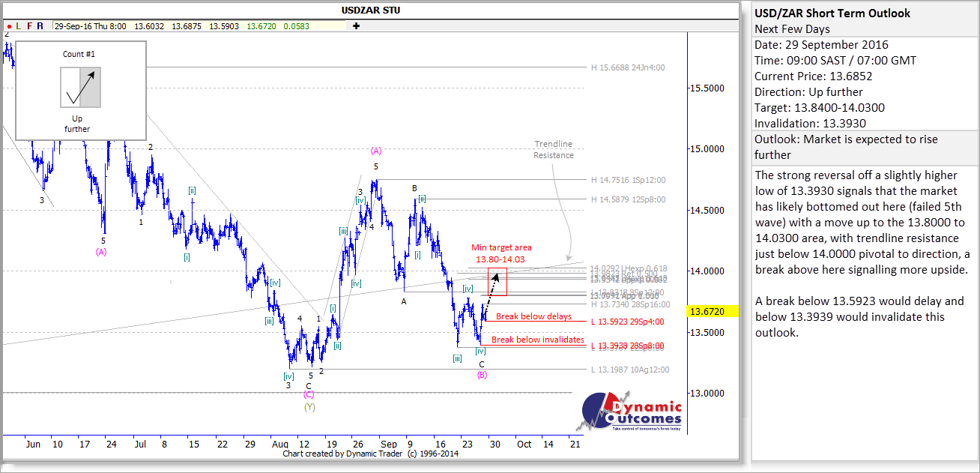Click the red record dot in chart toolbar
The width and height of the screenshot is (980, 473).
pos(8,25)
